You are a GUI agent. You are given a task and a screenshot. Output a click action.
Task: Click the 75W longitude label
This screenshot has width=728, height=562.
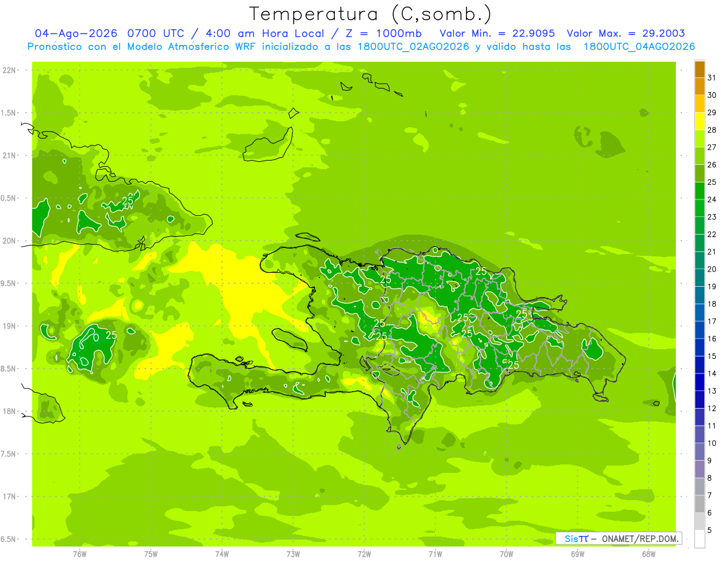(151, 554)
